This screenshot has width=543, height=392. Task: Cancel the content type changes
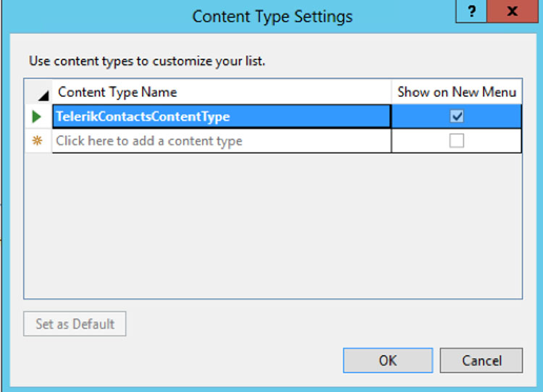coord(481,360)
